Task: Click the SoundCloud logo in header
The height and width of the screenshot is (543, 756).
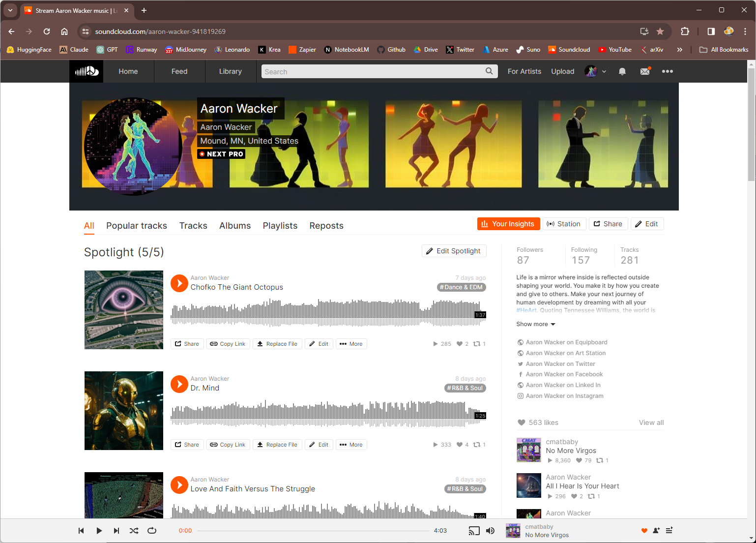Action: coord(87,71)
